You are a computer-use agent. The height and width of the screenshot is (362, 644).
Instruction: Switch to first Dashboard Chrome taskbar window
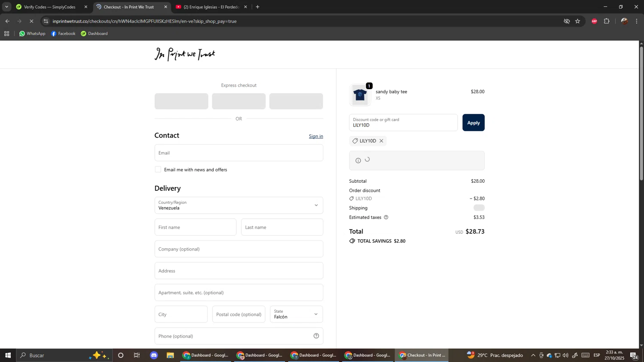point(205,355)
